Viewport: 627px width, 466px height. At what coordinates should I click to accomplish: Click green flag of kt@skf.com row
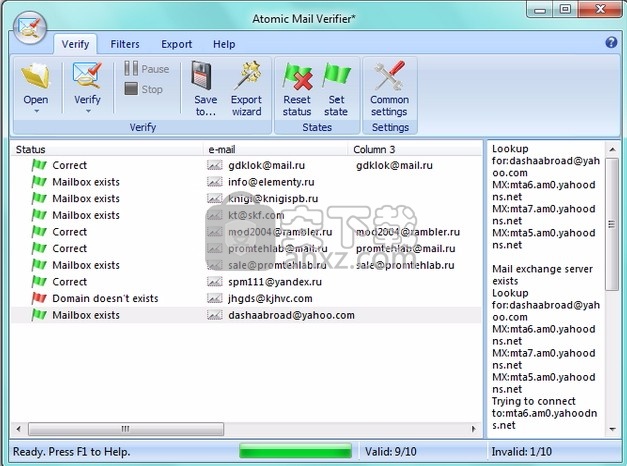click(x=39, y=215)
